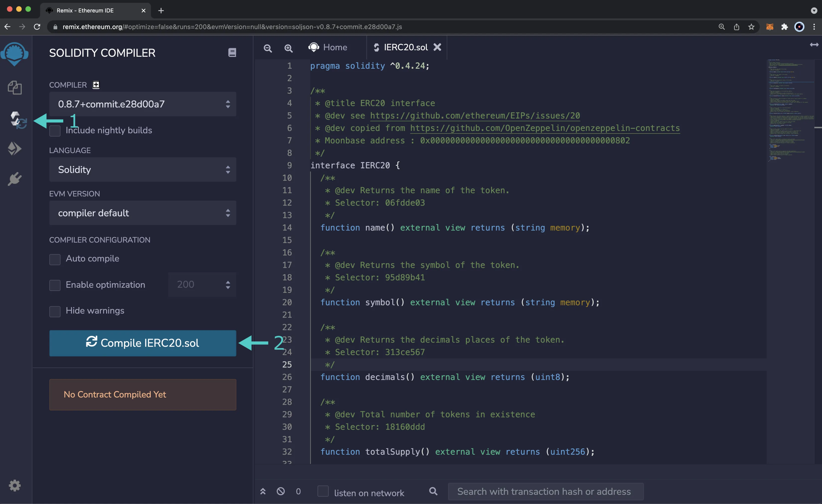Click the function decimals() line
This screenshot has height=504, width=822.
445,377
